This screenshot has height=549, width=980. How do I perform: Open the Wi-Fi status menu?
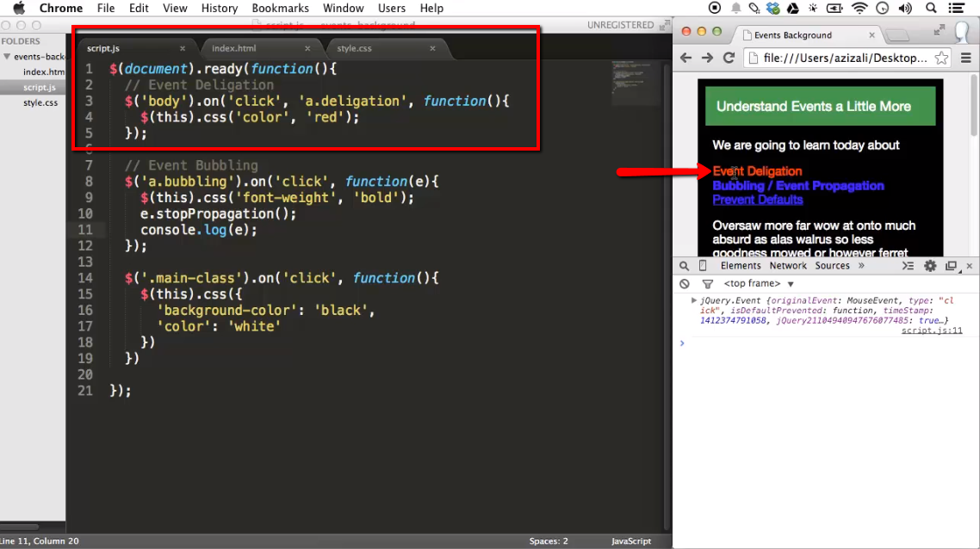[x=860, y=8]
